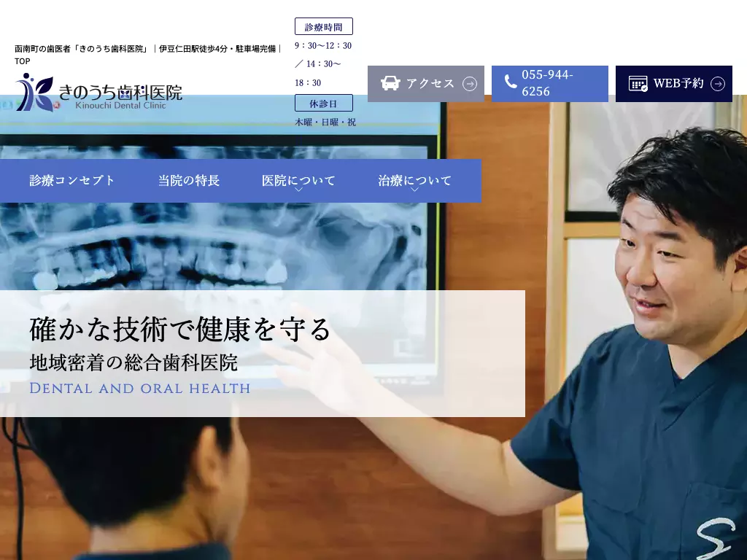The height and width of the screenshot is (560, 747).
Task: Click the headline 確かな技術で健康を守る
Action: tap(180, 329)
